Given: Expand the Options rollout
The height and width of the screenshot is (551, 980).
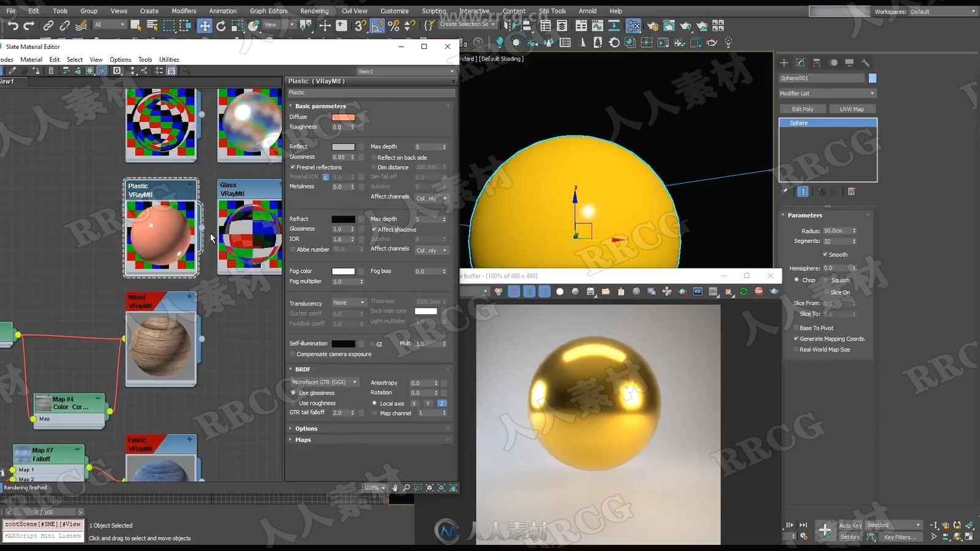Looking at the screenshot, I should coord(306,429).
